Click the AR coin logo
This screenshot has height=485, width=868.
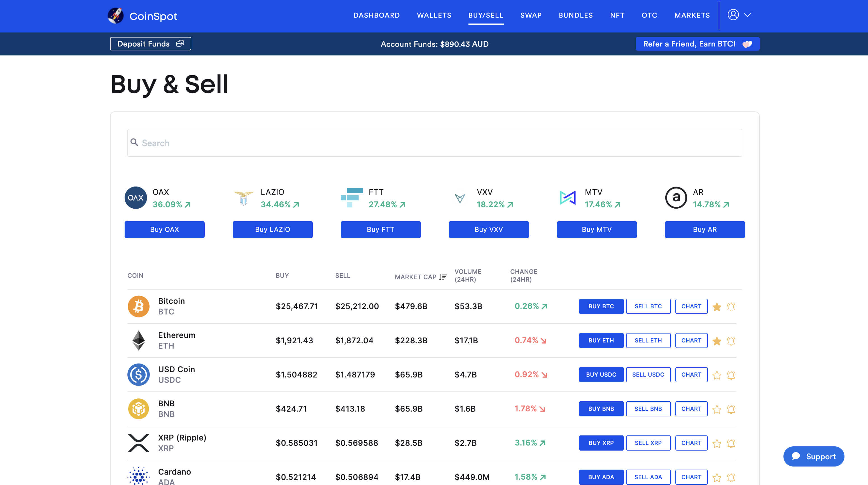676,197
